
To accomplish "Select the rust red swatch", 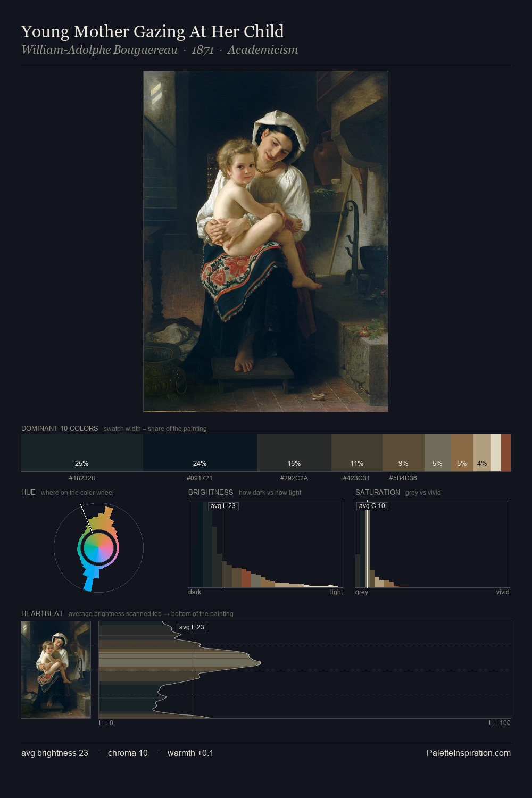I will (x=506, y=453).
